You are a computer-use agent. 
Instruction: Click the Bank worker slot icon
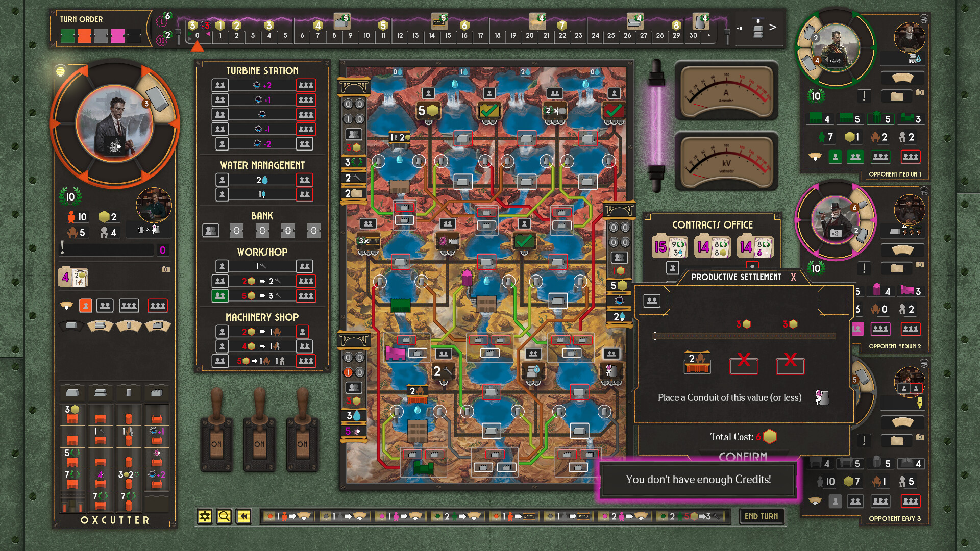pyautogui.click(x=211, y=231)
